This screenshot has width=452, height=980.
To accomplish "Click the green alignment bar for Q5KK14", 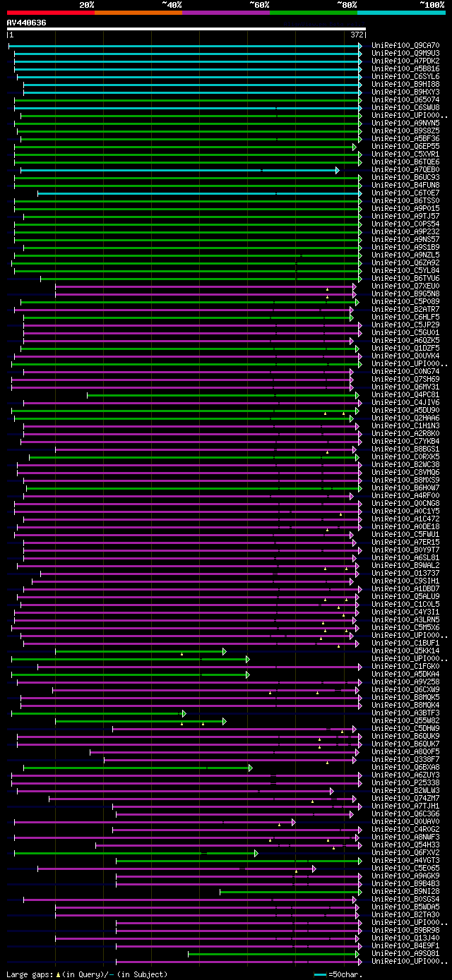I will (141, 651).
